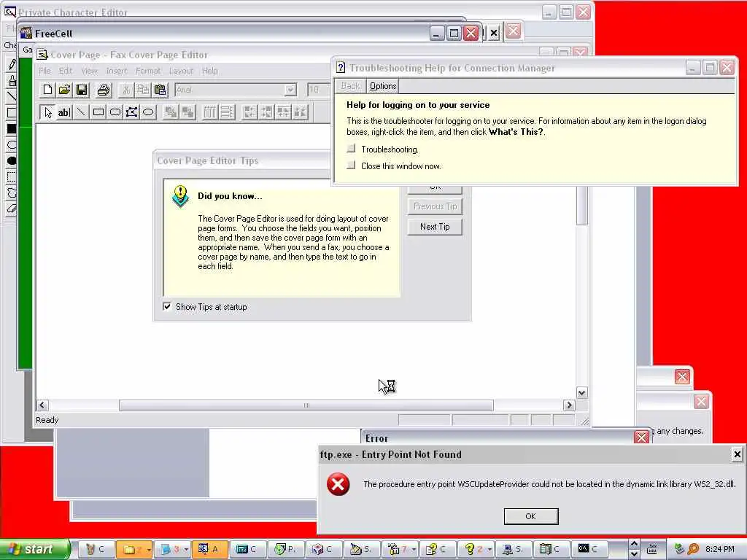Click the Troubleshooting option box
This screenshot has width=747, height=560.
351,149
